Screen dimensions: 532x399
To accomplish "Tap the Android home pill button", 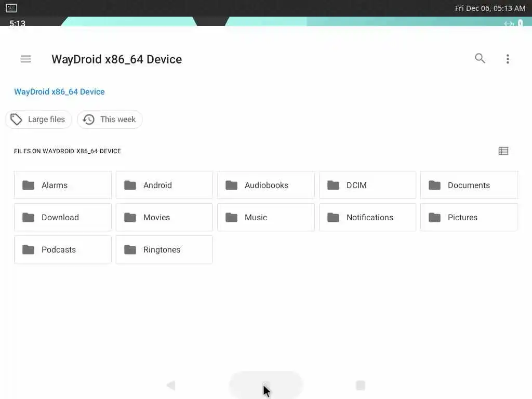I will [x=266, y=385].
